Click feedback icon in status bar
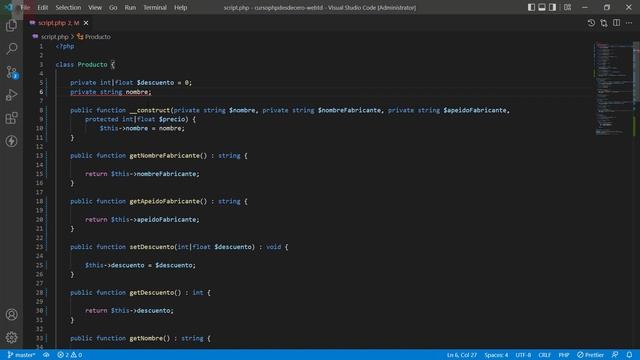This screenshot has height=360, width=640. pos(615,355)
